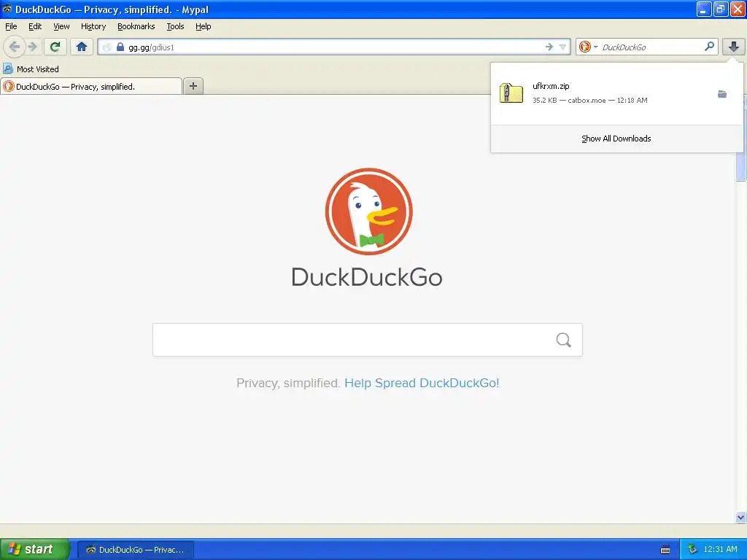Click the 12:31 AM taskbar clock
This screenshot has width=747, height=560.
point(720,549)
